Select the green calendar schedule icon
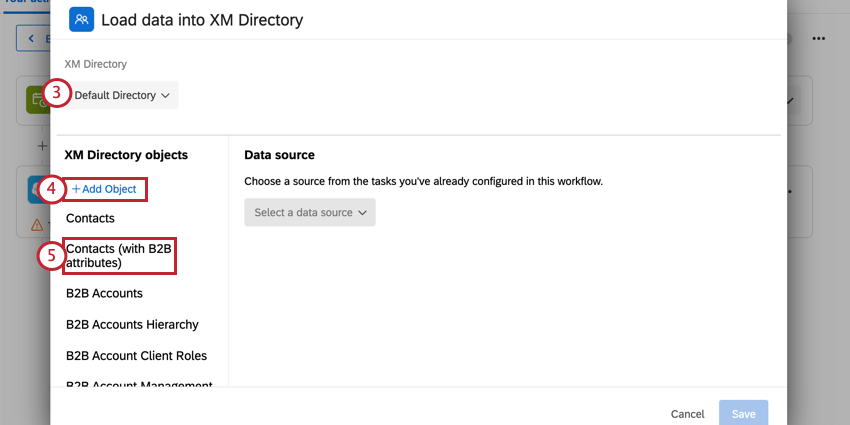The width and height of the screenshot is (850, 425). 38,100
